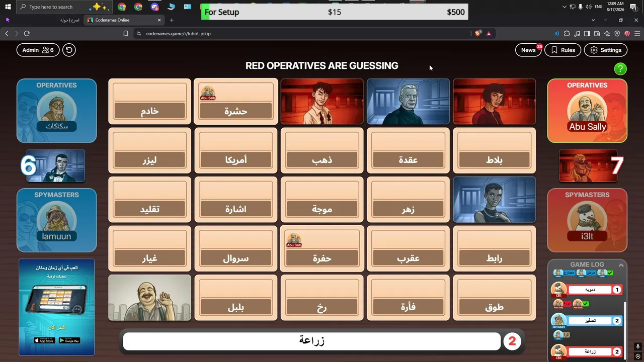The width and height of the screenshot is (644, 362).
Task: Select the word card بلاط
Action: [494, 150]
